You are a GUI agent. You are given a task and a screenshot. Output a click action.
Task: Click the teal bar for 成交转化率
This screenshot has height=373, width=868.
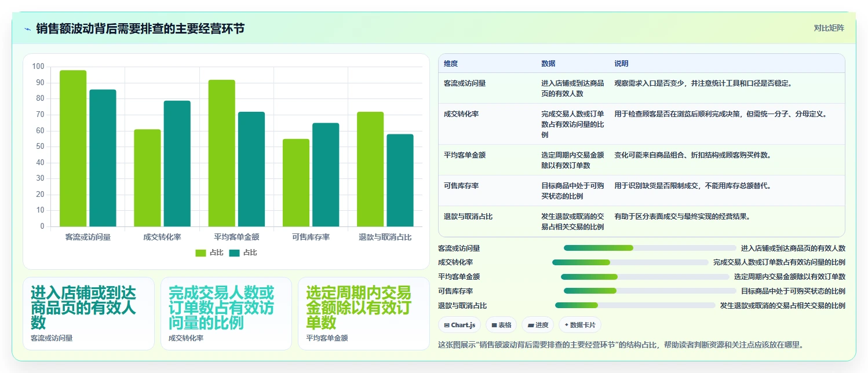coord(177,163)
